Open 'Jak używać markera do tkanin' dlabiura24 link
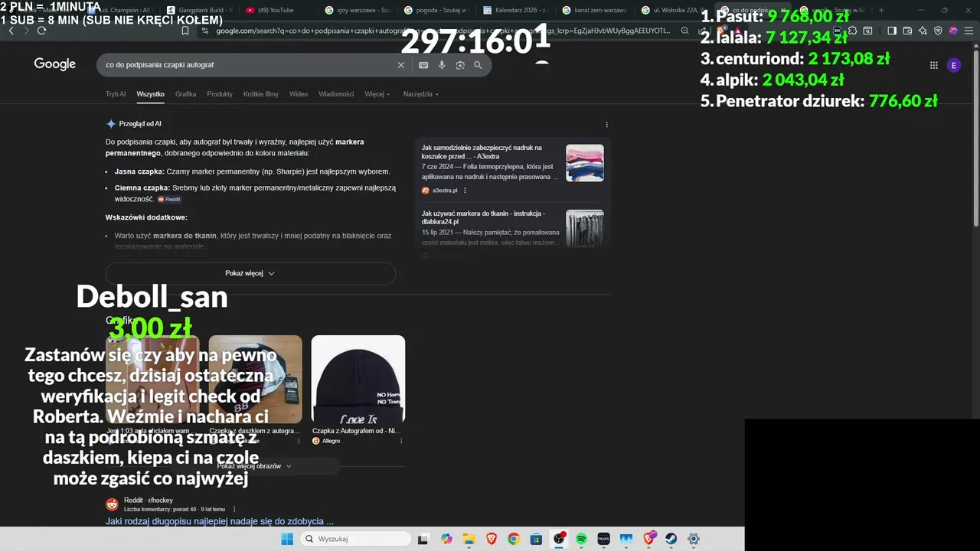Image resolution: width=980 pixels, height=551 pixels. (483, 217)
